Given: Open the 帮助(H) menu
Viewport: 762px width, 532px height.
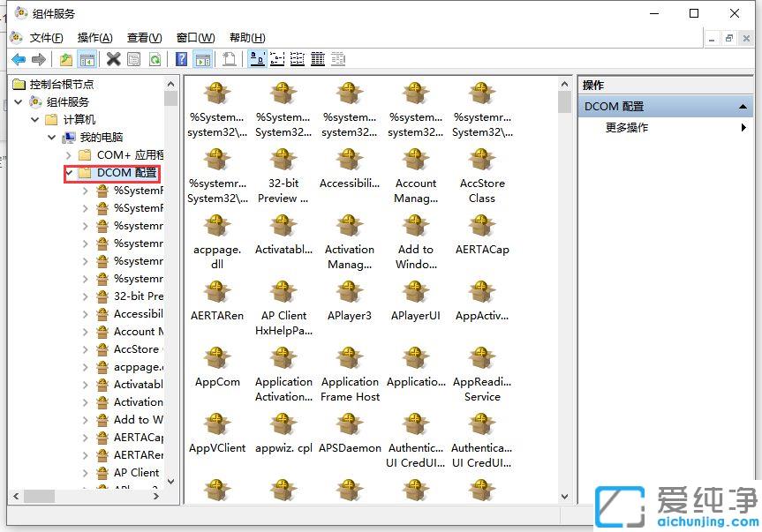Looking at the screenshot, I should point(247,38).
